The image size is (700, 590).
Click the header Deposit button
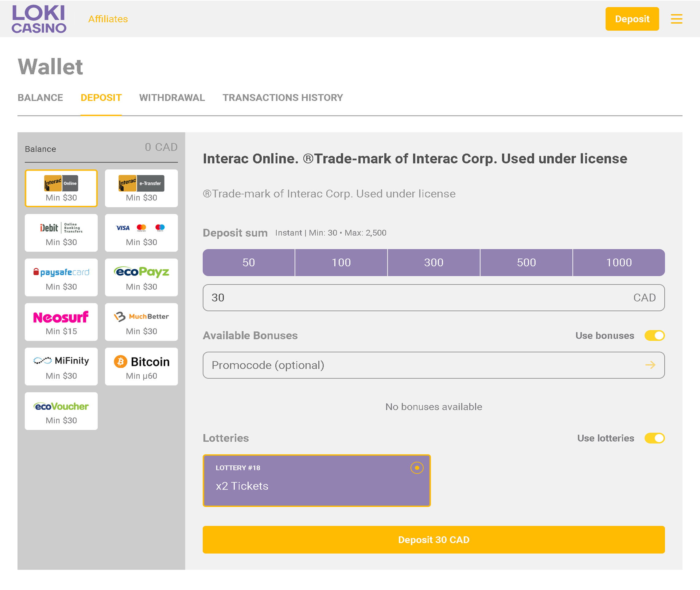coord(632,19)
